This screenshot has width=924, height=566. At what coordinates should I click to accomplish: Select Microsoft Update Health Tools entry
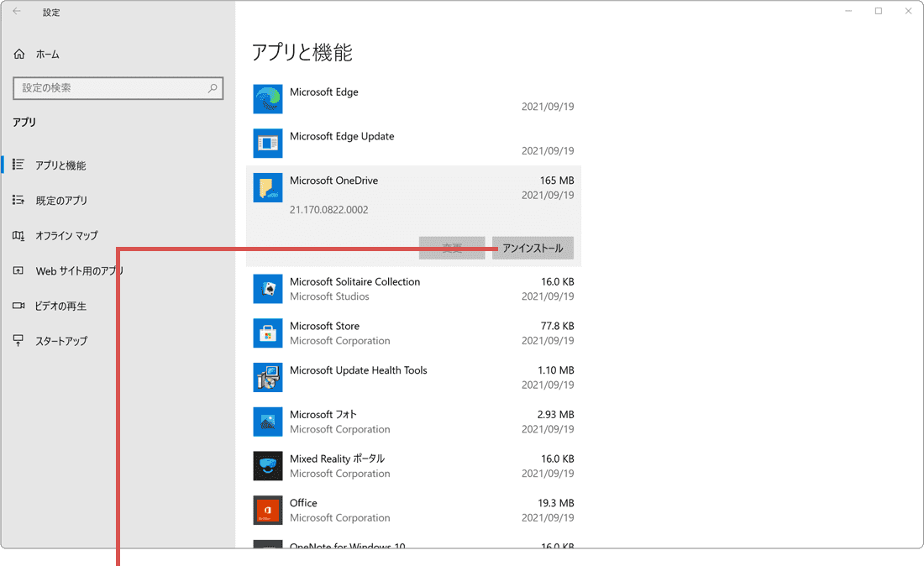(x=413, y=377)
